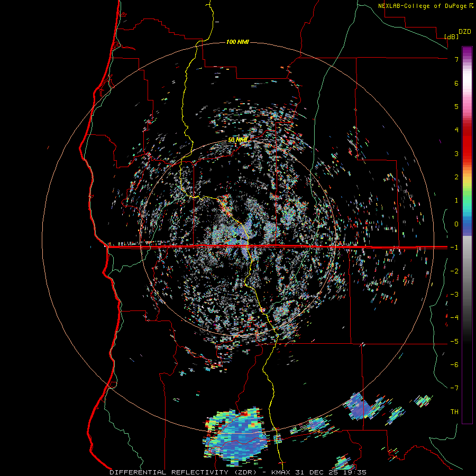Click the -3 value on color scale

[x=454, y=294]
